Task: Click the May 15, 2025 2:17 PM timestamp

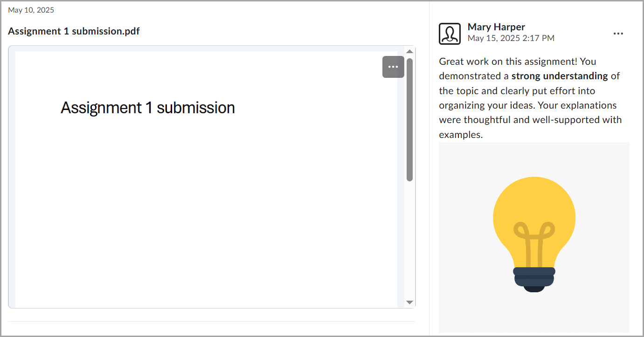Action: pyautogui.click(x=511, y=38)
